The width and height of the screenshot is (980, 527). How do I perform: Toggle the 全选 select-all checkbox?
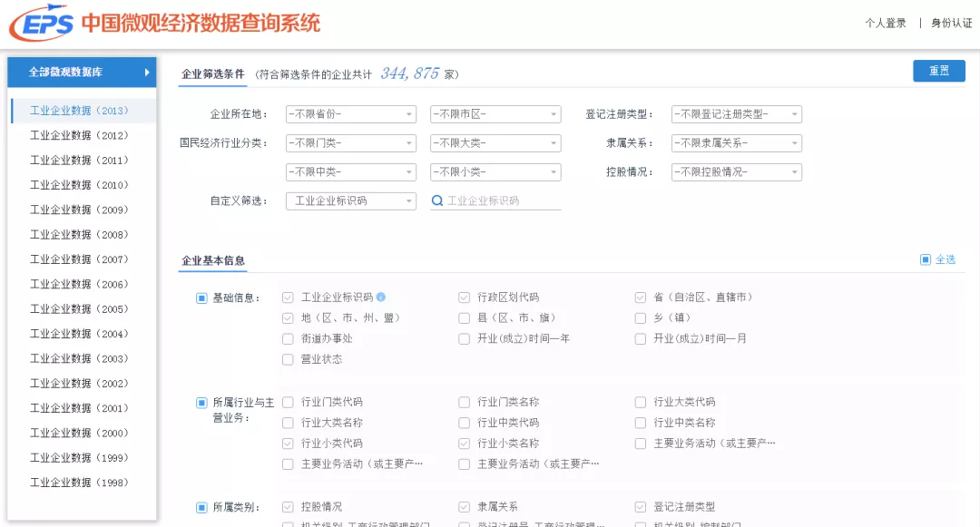point(926,259)
